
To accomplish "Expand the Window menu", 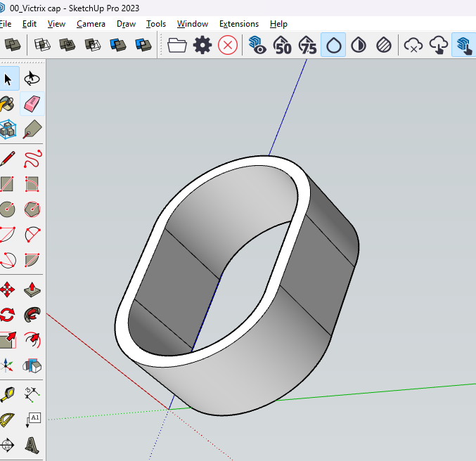I will pos(193,24).
